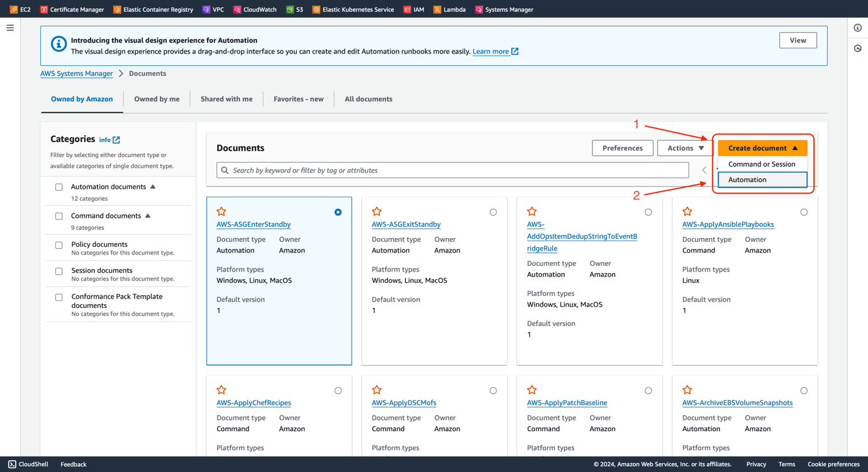The height and width of the screenshot is (472, 868).
Task: Select the AWS-ApplyAnsiblePlaybooks radio button
Action: pyautogui.click(x=804, y=212)
